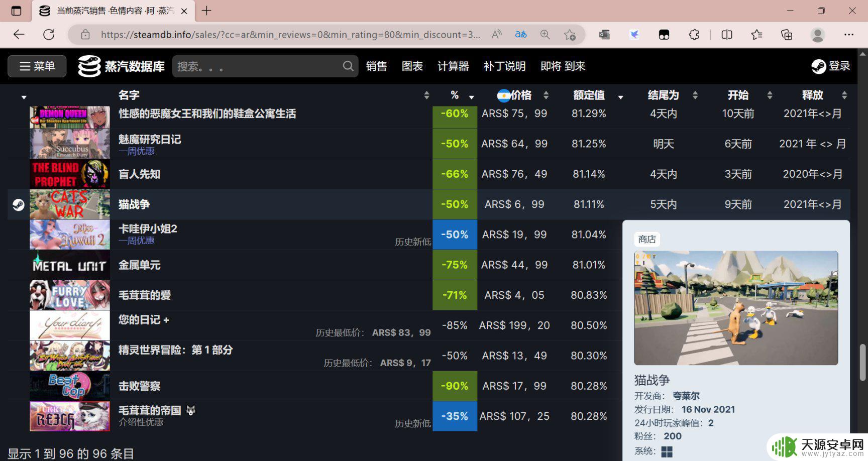
Task: Click the browser back arrow
Action: point(19,35)
